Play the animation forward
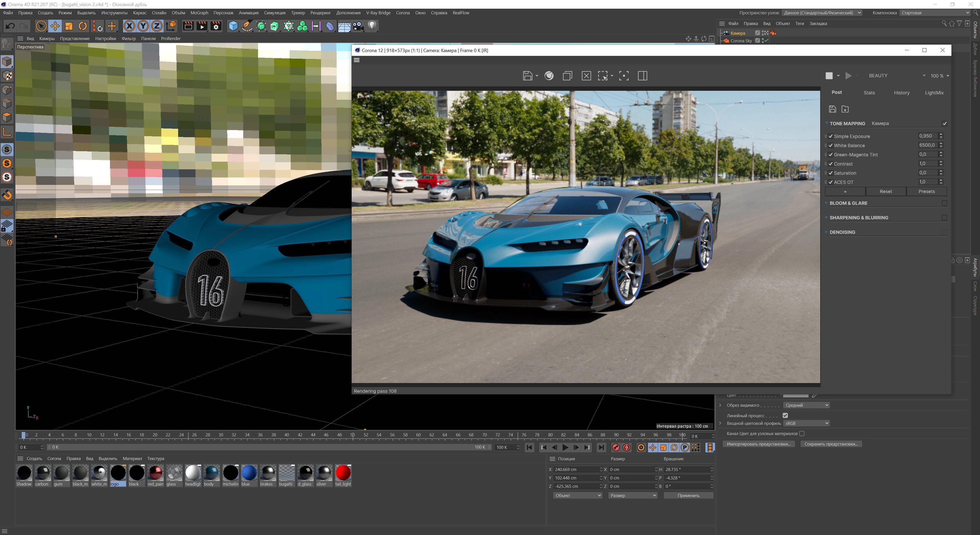This screenshot has width=980, height=535. 565,448
